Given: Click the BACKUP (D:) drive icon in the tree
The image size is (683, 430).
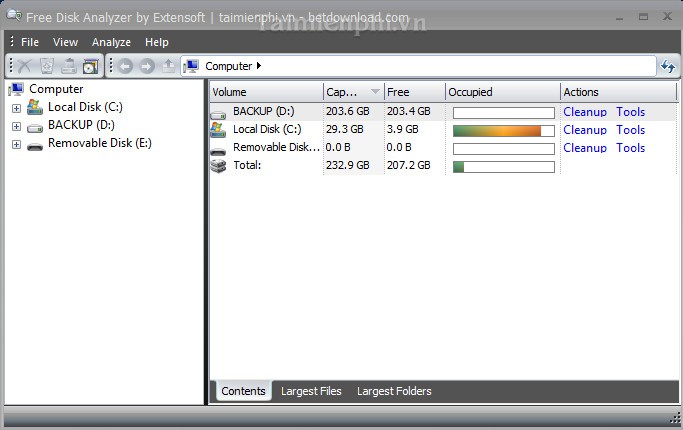Looking at the screenshot, I should pos(35,128).
